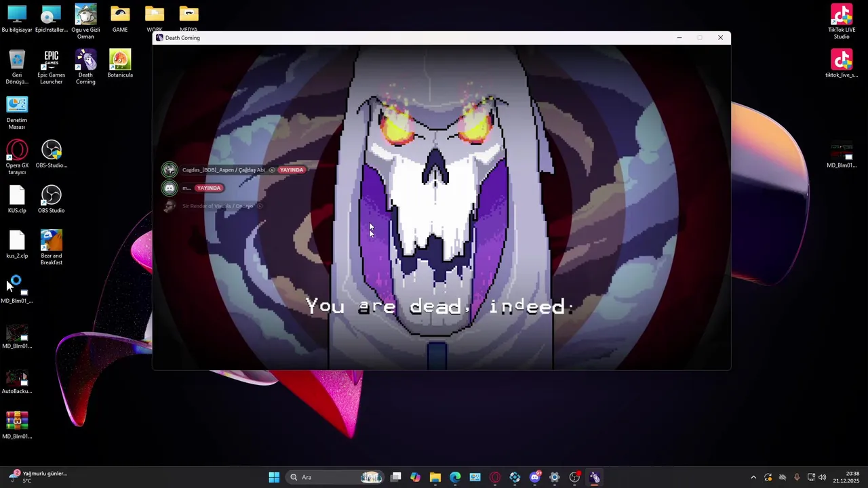Viewport: 868px width, 488px height.
Task: Open the EpicInstaller desktop icon
Action: [x=52, y=19]
